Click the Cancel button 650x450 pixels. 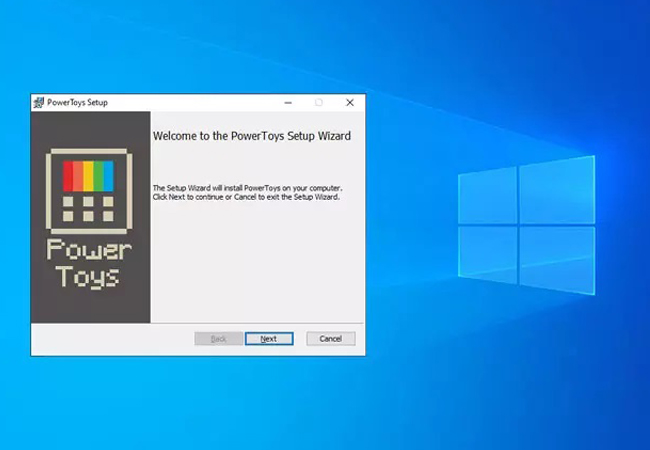(331, 339)
